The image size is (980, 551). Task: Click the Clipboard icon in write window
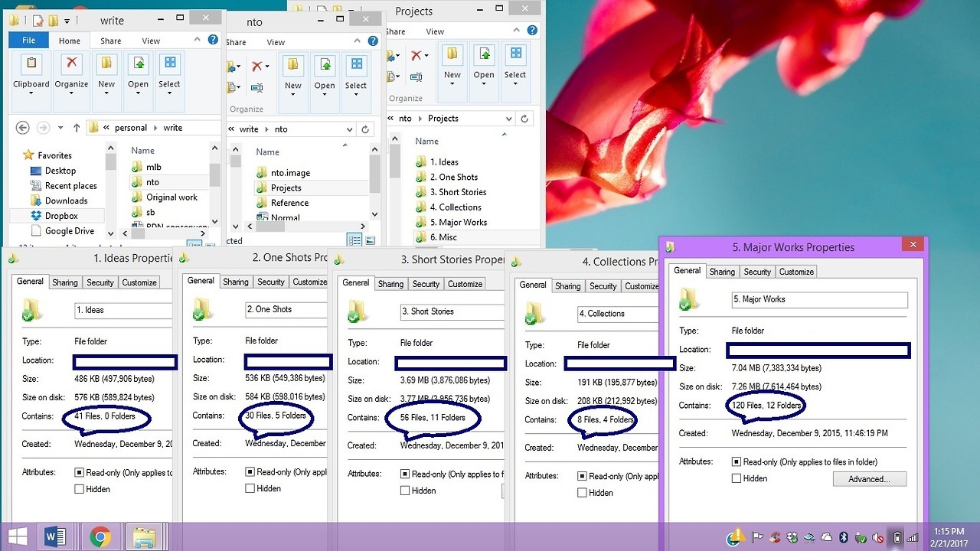pyautogui.click(x=31, y=64)
